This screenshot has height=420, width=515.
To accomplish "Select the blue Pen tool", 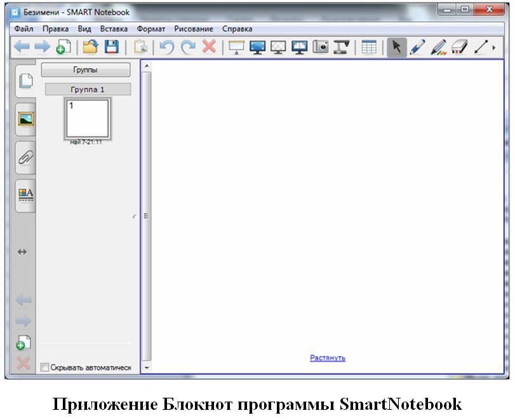I will pos(417,47).
